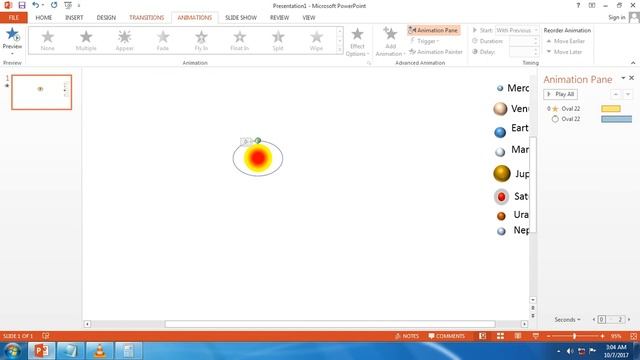Click fit slide to window icon
Image resolution: width=640 pixels, height=360 pixels.
point(633,336)
